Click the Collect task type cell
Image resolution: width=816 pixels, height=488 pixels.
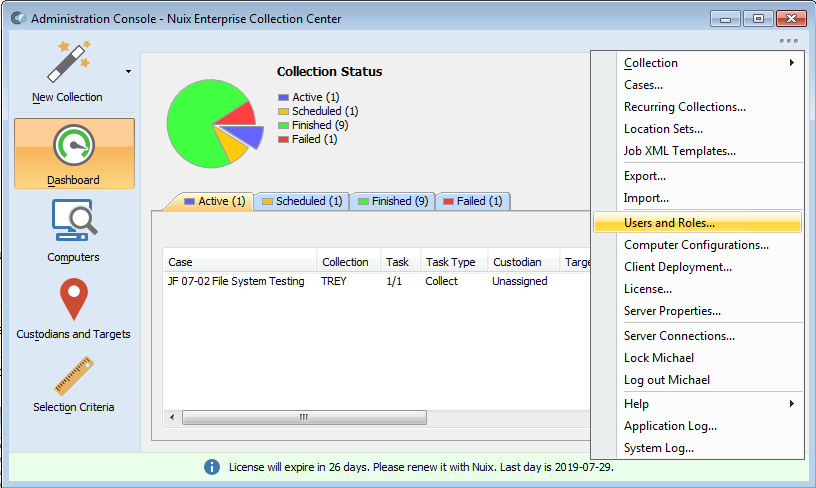point(441,281)
